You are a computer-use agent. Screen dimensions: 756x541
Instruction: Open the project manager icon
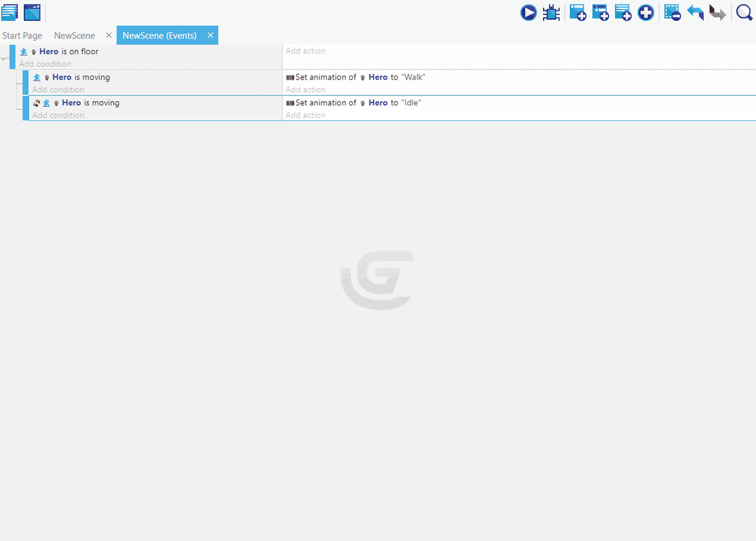[x=9, y=12]
